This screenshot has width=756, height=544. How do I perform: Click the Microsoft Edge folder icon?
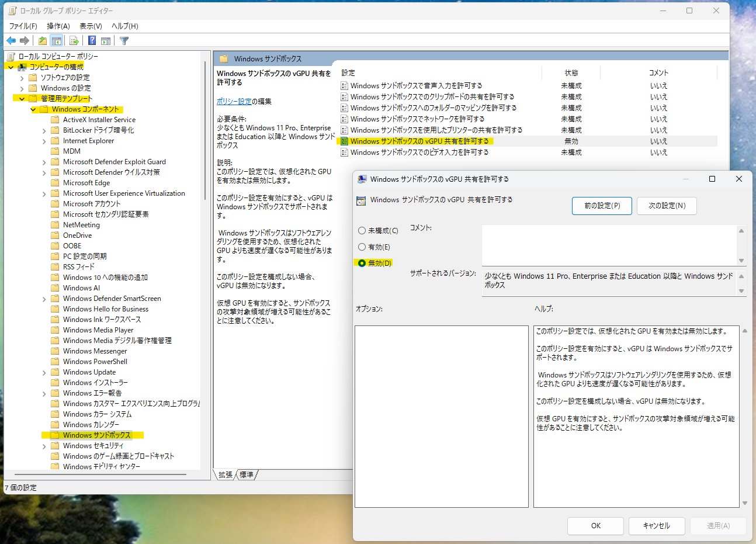[55, 183]
